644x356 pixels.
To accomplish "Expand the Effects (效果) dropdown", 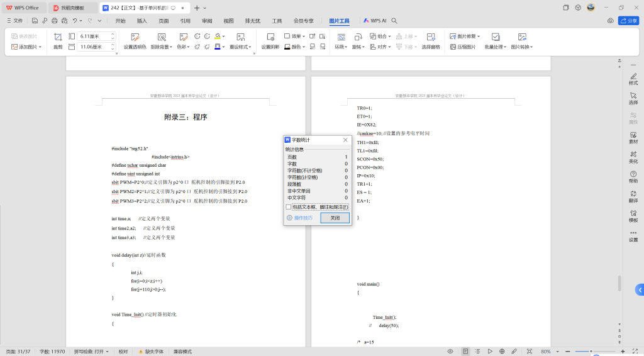I will [294, 36].
